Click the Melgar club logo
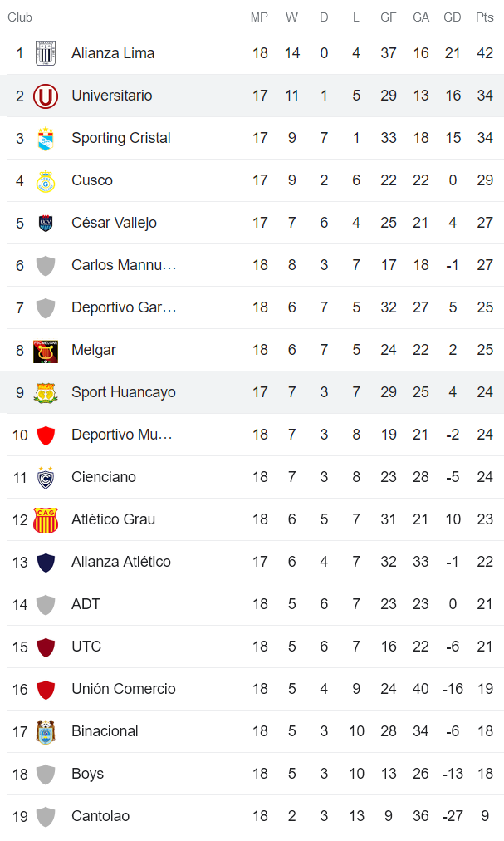Viewport: 504px width, 841px height. pyautogui.click(x=46, y=351)
